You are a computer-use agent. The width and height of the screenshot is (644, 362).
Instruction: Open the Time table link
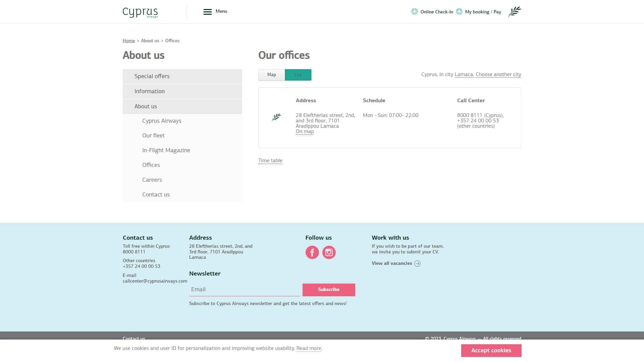[270, 161]
